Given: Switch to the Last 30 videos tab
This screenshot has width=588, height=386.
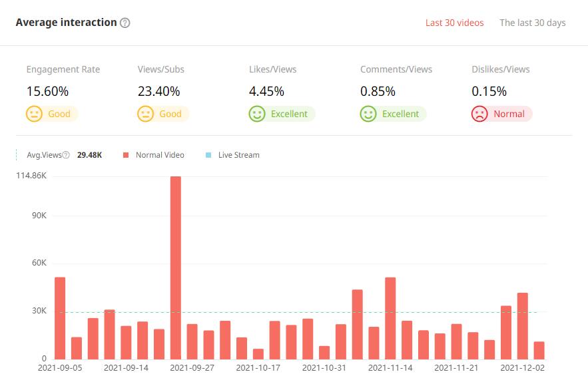Looking at the screenshot, I should coord(454,23).
